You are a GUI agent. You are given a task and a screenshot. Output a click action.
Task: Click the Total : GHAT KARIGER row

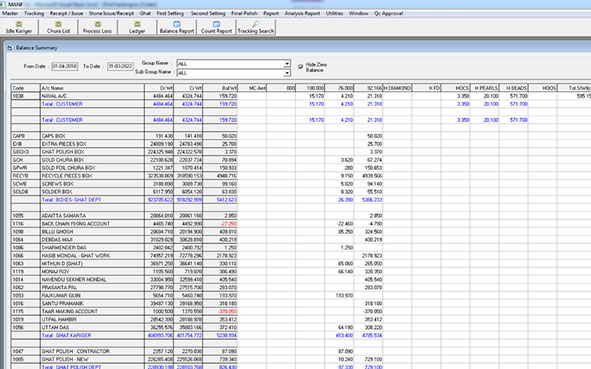coord(67,335)
